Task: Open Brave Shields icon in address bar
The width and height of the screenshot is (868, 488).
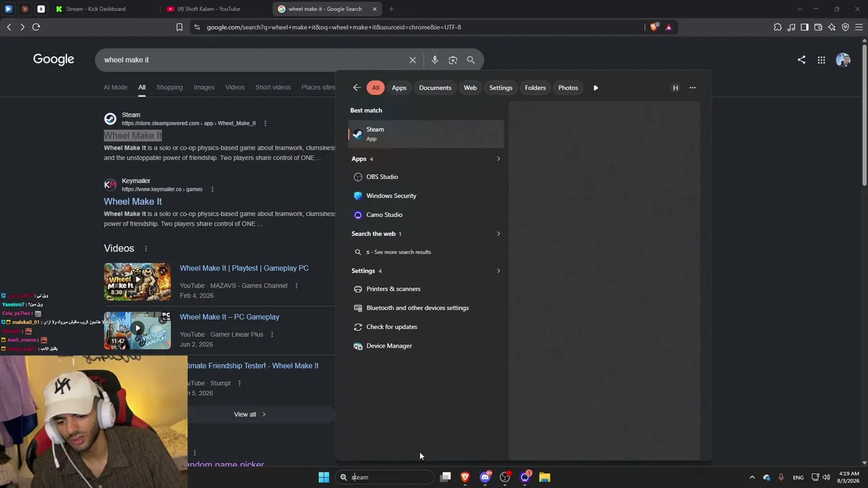Action: (654, 27)
